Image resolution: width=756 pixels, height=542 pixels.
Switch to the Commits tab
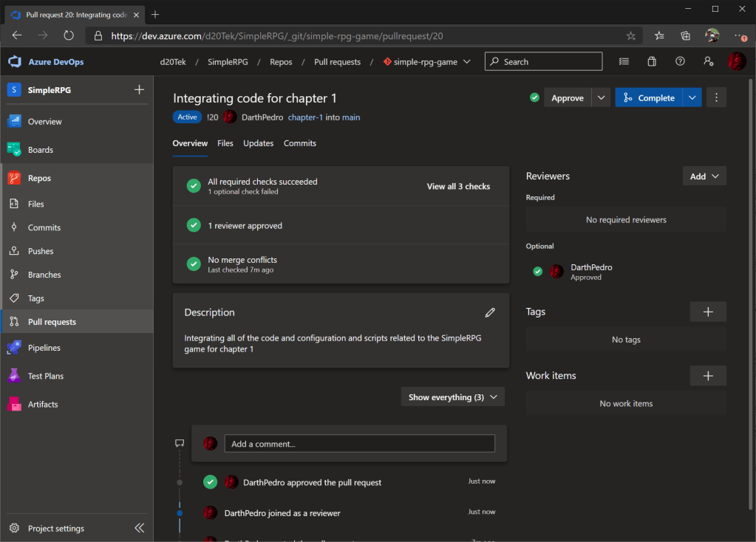click(x=300, y=143)
